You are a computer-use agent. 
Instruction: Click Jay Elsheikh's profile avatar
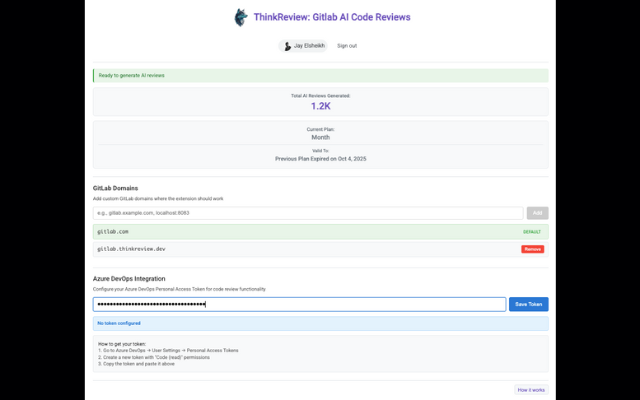click(x=287, y=46)
